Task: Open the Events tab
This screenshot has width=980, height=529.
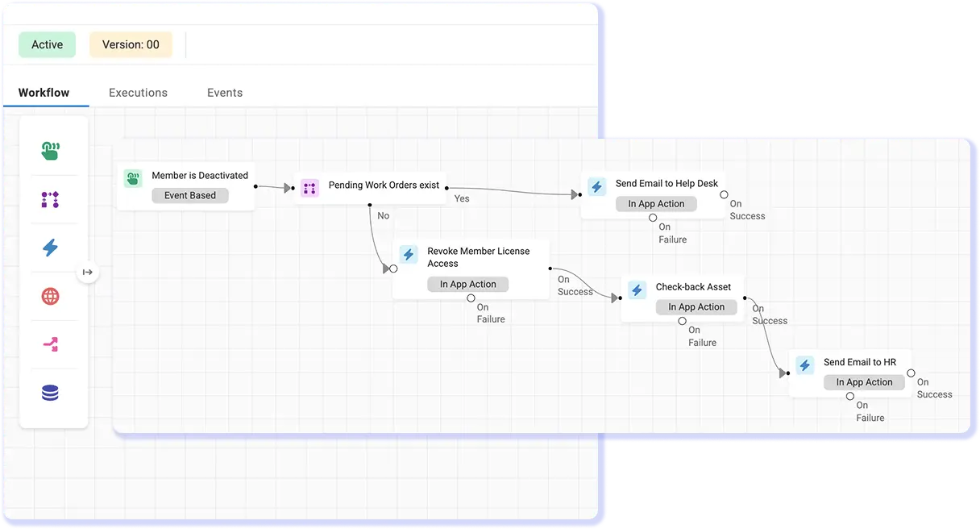Action: pos(224,92)
